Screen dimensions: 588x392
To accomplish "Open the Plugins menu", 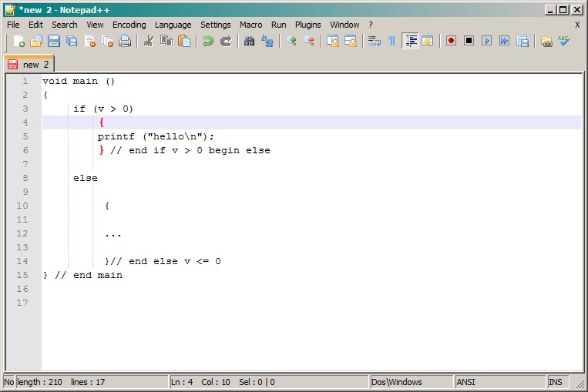I will 308,25.
